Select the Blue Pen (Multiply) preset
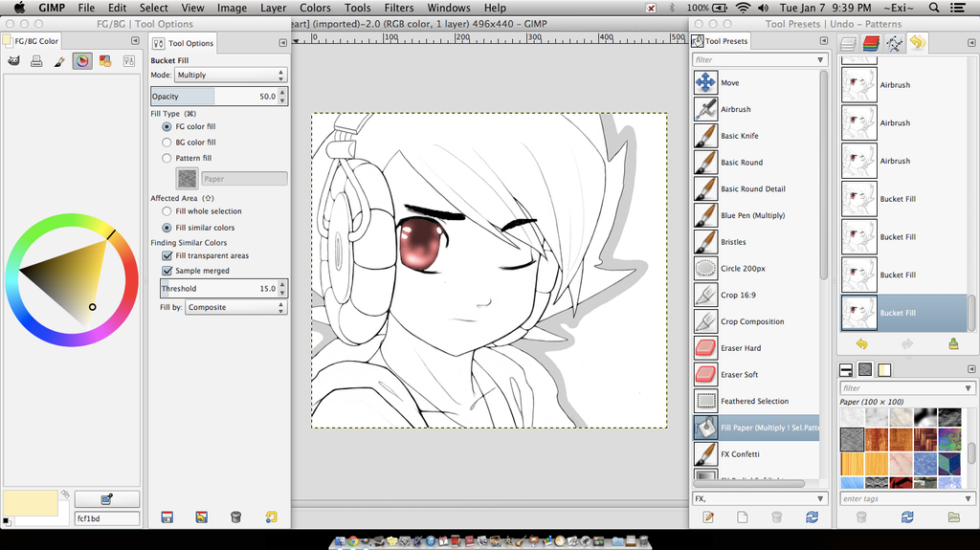The width and height of the screenshot is (980, 550). [756, 215]
